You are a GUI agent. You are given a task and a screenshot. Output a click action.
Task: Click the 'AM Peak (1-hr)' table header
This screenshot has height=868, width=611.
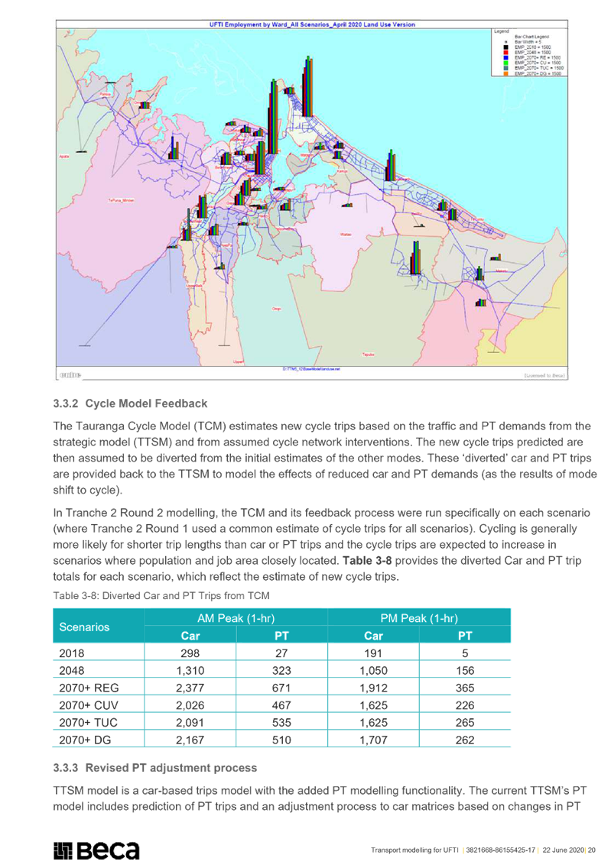pos(236,618)
